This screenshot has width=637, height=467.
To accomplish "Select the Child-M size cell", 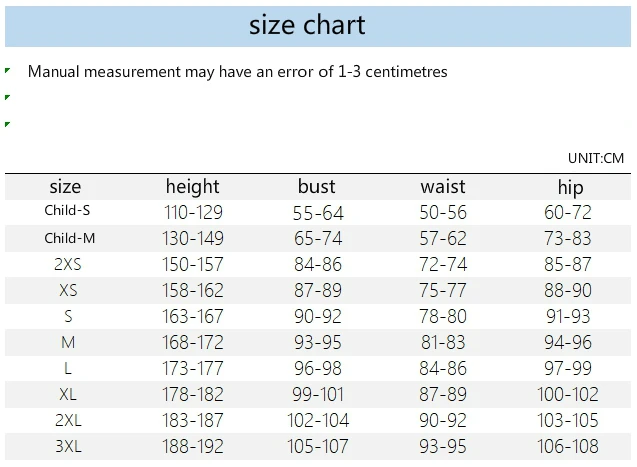I will (x=69, y=238).
